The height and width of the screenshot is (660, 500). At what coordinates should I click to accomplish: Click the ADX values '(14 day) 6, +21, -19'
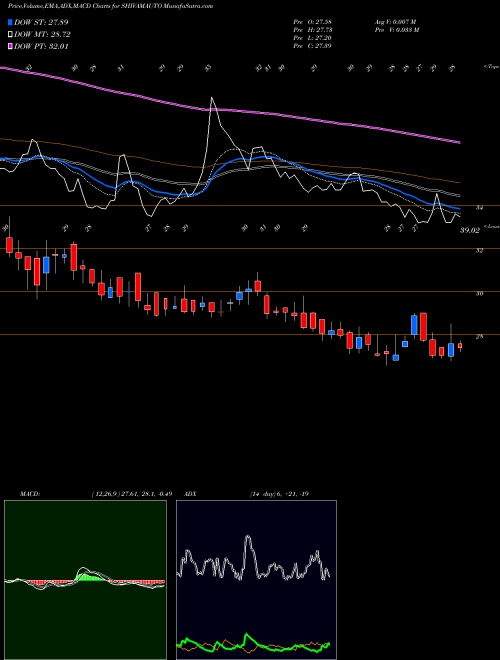click(279, 494)
